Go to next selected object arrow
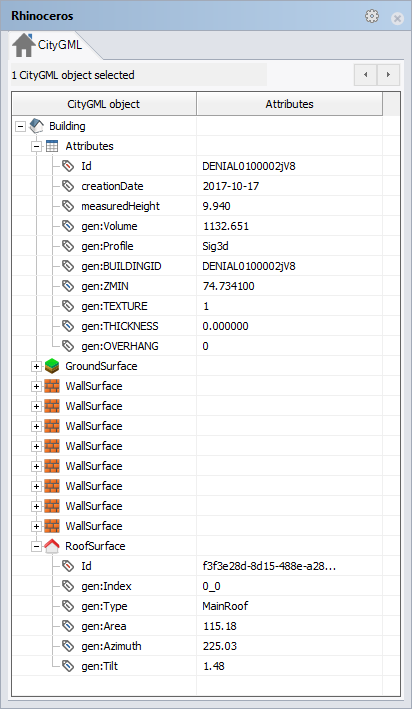This screenshot has width=412, height=709. click(388, 75)
